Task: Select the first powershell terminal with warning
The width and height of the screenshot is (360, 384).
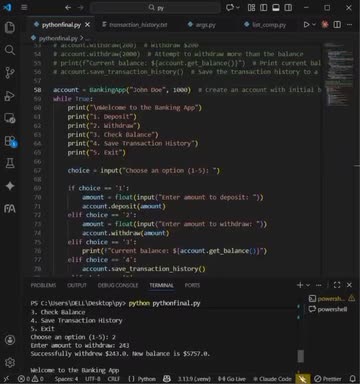Action: point(332,299)
